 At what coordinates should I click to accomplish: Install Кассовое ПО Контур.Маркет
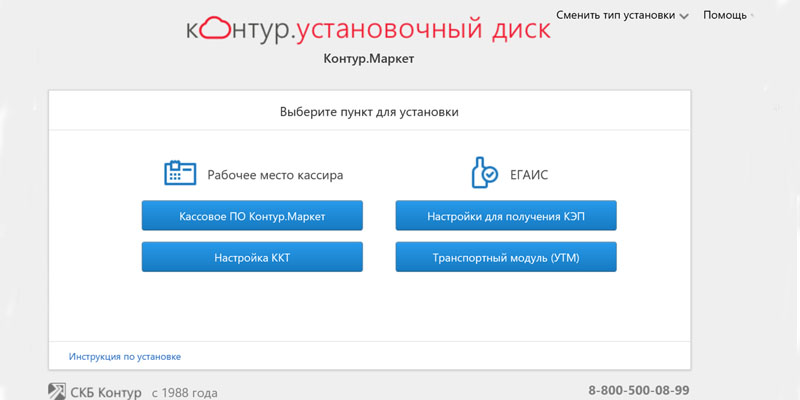tap(252, 216)
